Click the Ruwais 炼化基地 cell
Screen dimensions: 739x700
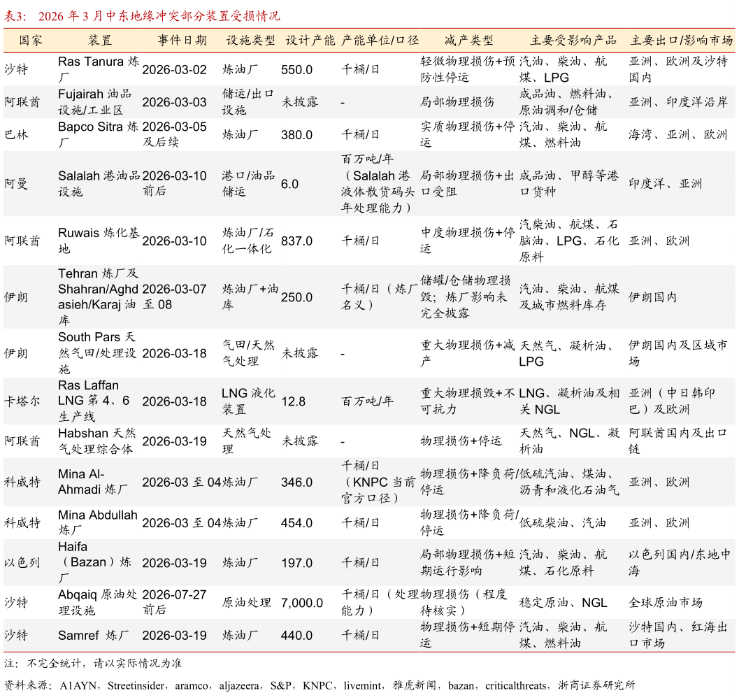[99, 241]
